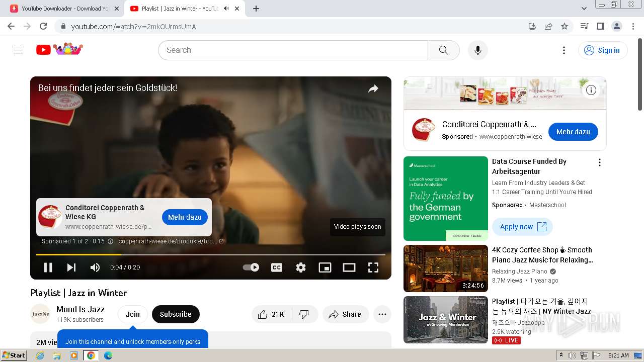Click the address bar URL
Image resolution: width=644 pixels, height=362 pixels.
tap(133, 27)
